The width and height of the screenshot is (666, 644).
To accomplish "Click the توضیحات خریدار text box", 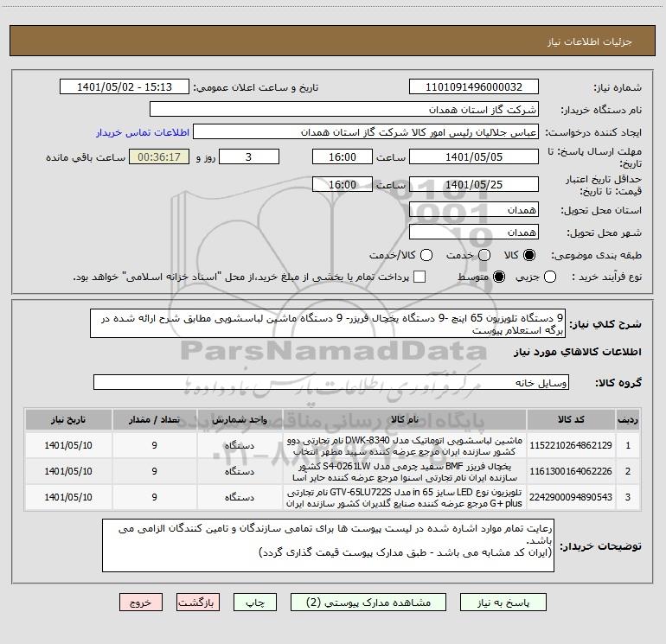I will 328,545.
